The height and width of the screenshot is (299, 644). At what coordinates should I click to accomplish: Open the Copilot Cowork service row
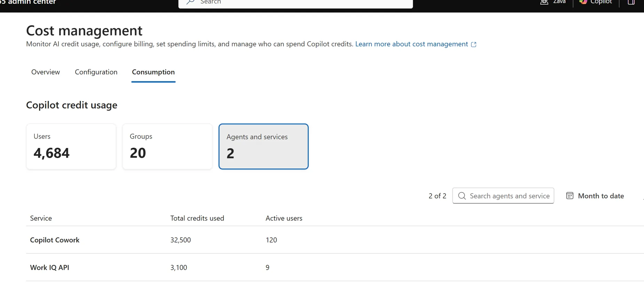pos(335,240)
